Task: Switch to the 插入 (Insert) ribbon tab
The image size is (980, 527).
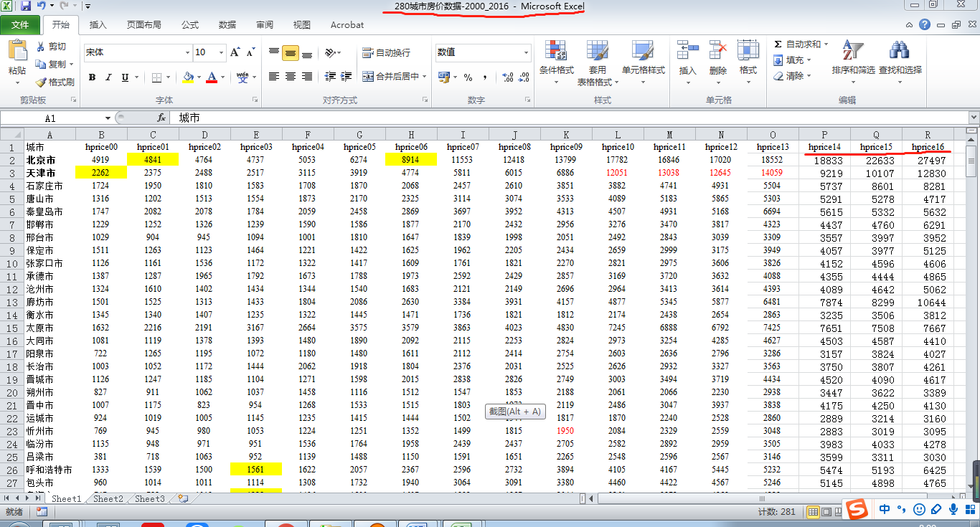Action: point(98,24)
